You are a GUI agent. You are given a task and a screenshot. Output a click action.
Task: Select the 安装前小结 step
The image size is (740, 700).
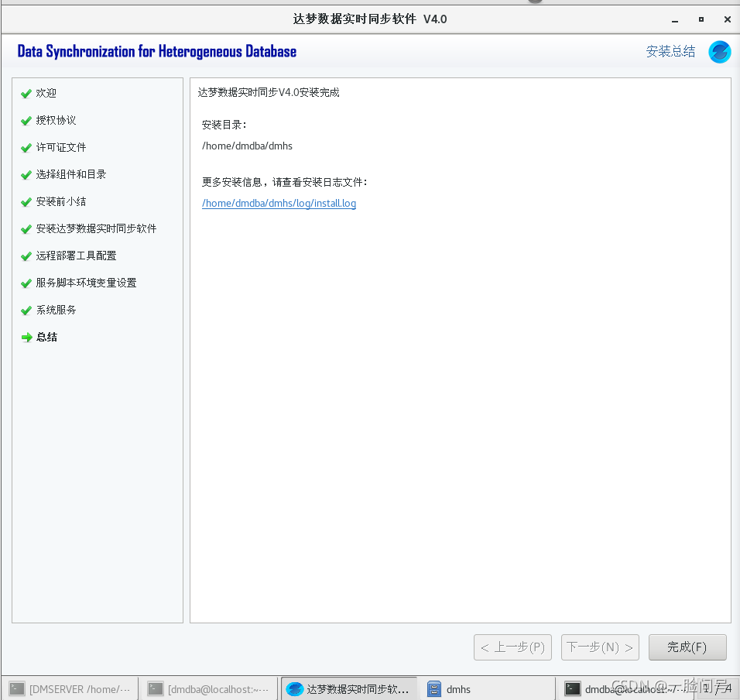pos(61,201)
